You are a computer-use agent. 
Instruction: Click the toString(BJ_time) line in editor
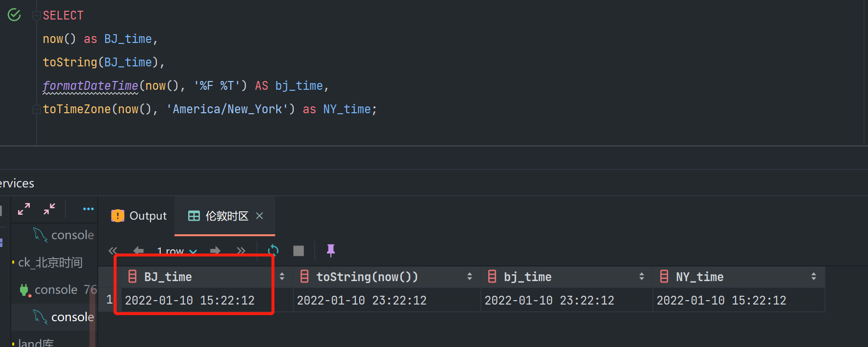click(x=104, y=62)
